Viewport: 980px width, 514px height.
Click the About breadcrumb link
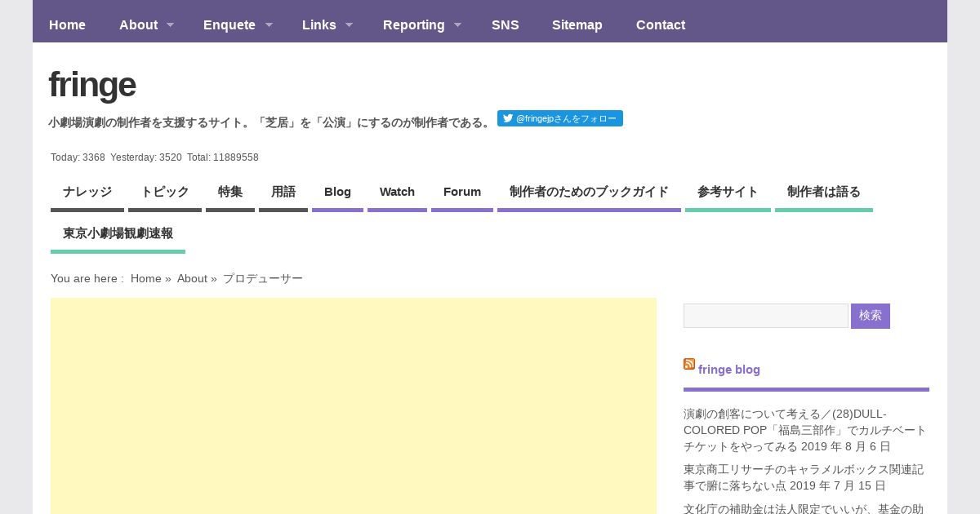(x=192, y=278)
